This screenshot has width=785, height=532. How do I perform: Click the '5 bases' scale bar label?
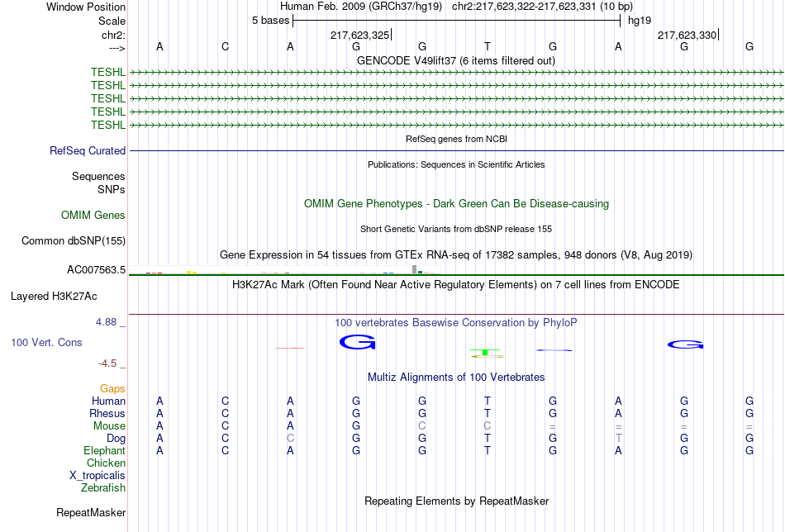(x=270, y=21)
